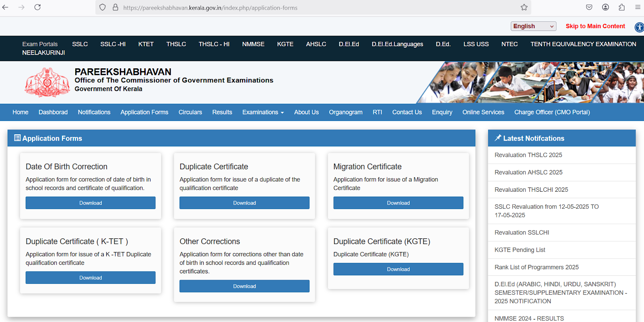Open the shield tracking protection icon
This screenshot has width=644, height=322.
click(x=103, y=7)
